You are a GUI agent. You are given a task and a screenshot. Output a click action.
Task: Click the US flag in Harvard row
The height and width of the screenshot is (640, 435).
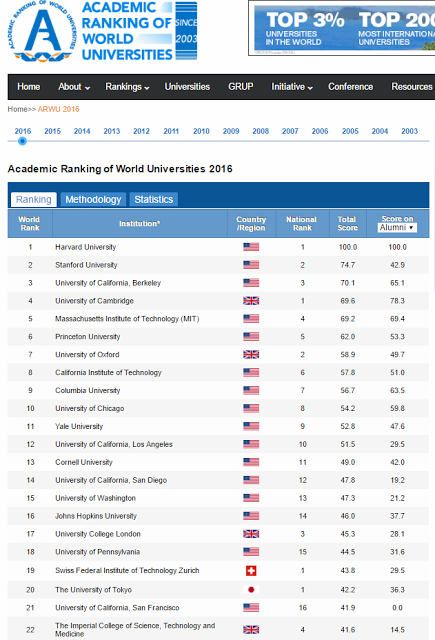251,247
